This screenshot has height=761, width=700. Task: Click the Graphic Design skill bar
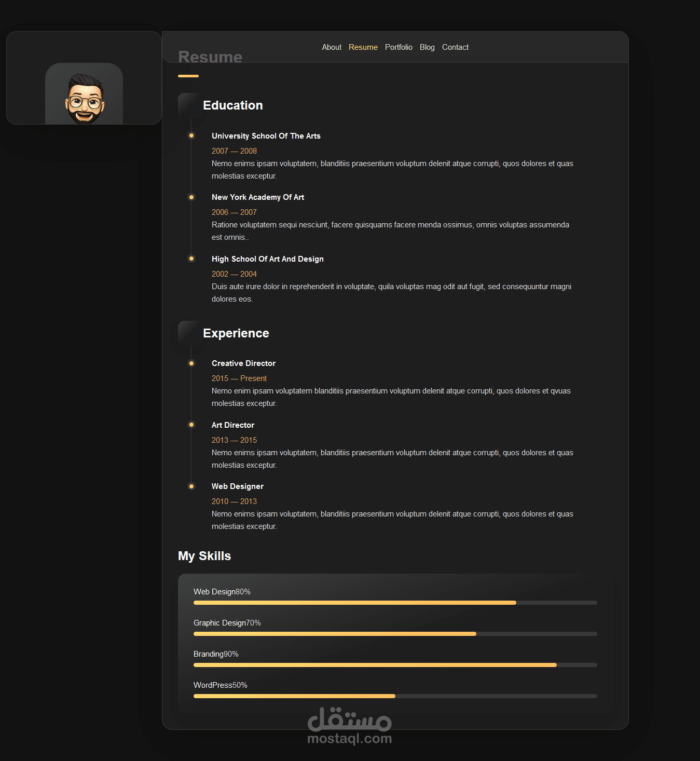click(395, 634)
